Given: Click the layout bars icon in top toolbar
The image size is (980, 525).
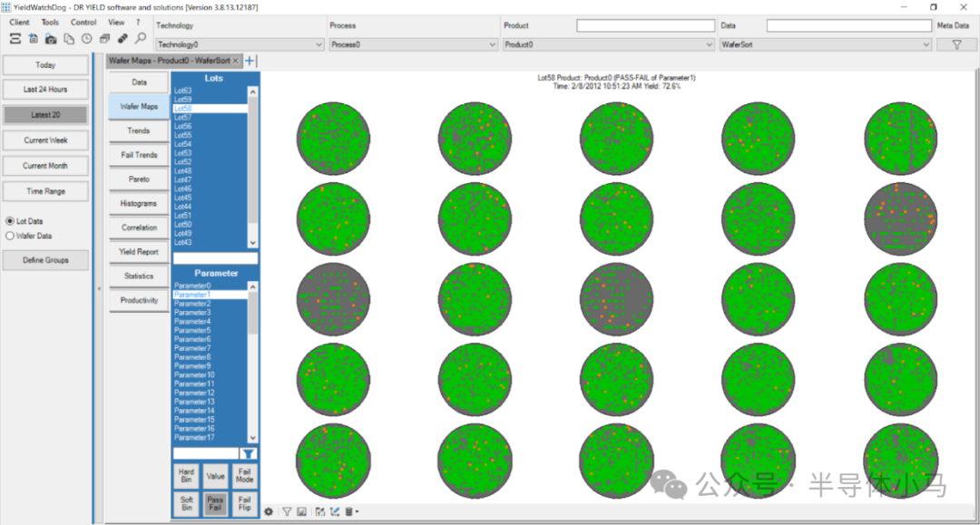Looking at the screenshot, I should (x=15, y=39).
